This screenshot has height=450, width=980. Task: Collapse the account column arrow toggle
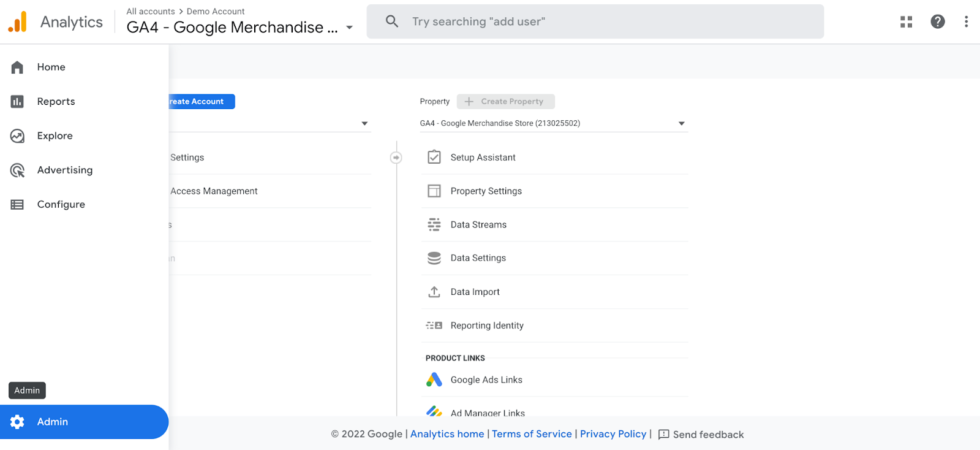coord(396,158)
